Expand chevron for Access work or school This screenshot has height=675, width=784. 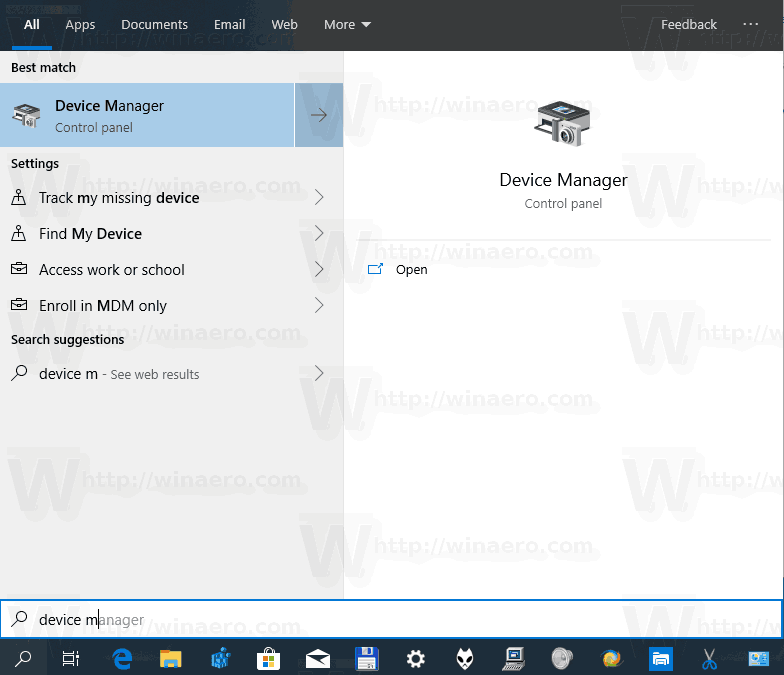(319, 270)
